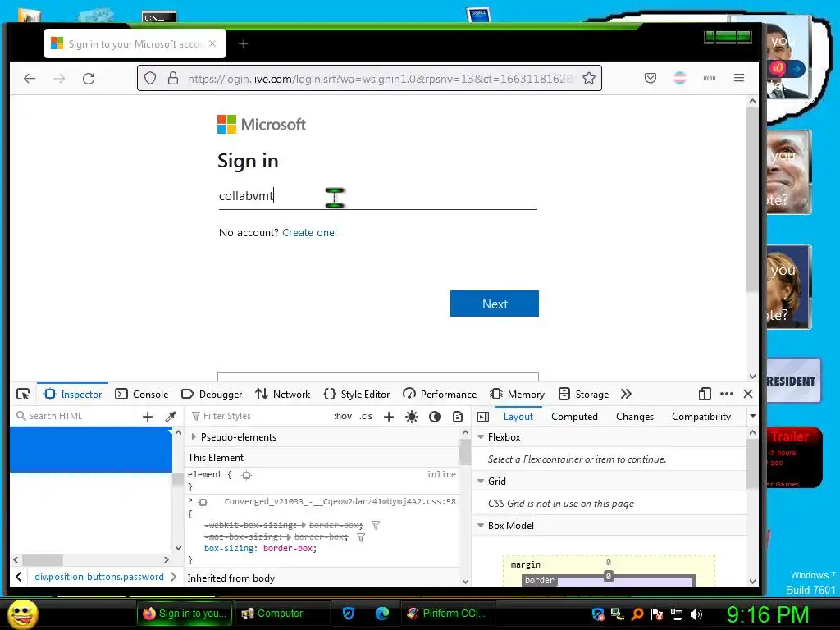This screenshot has height=630, width=840.
Task: Click the markup horizontal scrollbar thumb
Action: pos(43,559)
